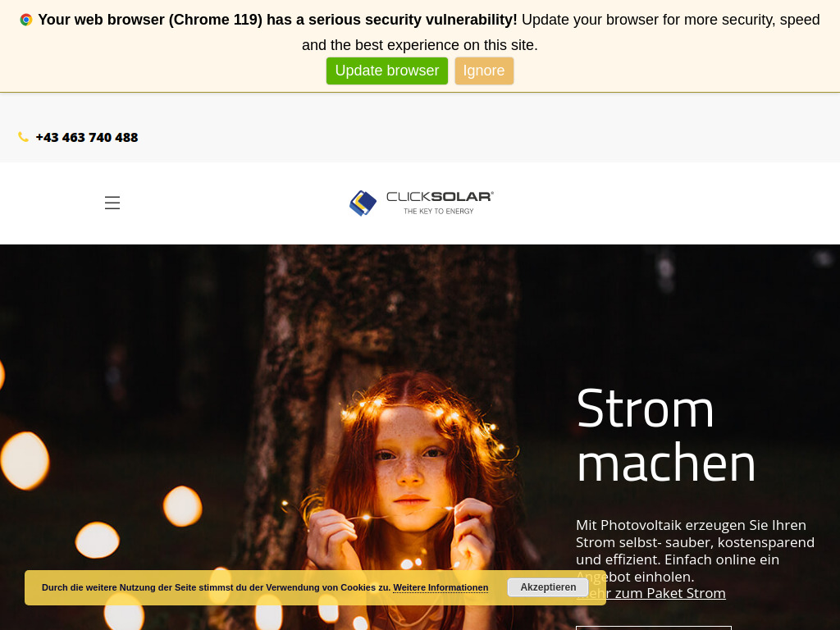This screenshot has height=630, width=840.
Task: Click the ClickSolar blue diamond logo icon
Action: (x=363, y=203)
